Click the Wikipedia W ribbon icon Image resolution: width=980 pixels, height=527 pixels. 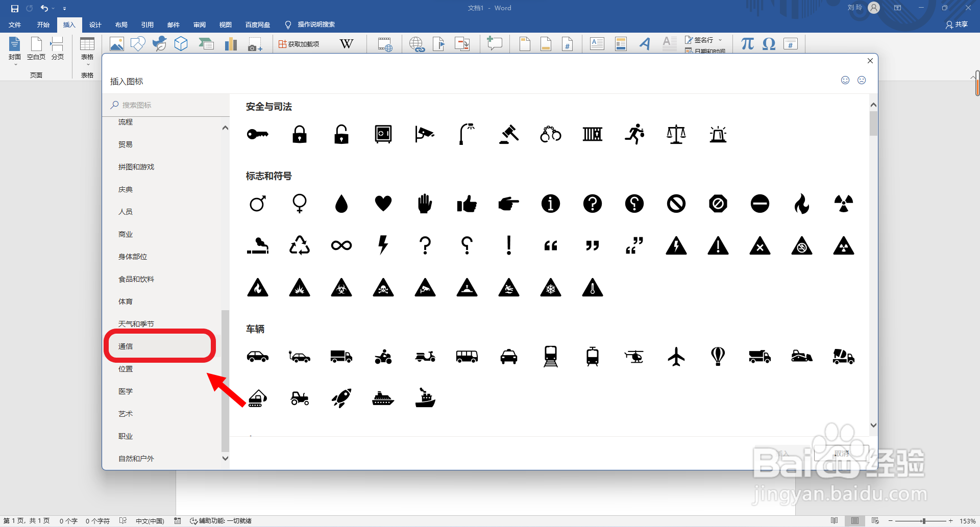pyautogui.click(x=347, y=44)
